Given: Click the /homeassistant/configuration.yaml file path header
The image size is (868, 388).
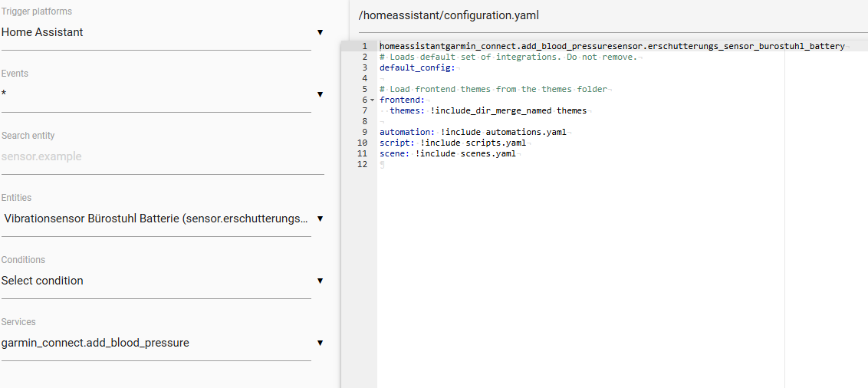Looking at the screenshot, I should tap(449, 15).
